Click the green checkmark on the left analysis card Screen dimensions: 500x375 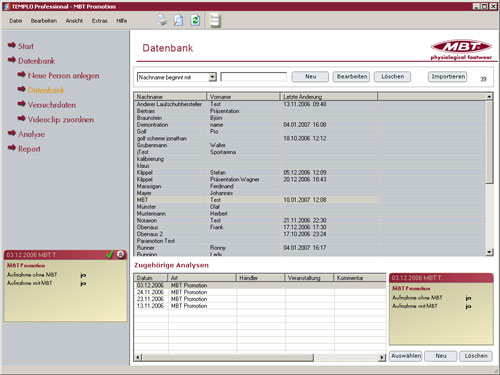[110, 255]
